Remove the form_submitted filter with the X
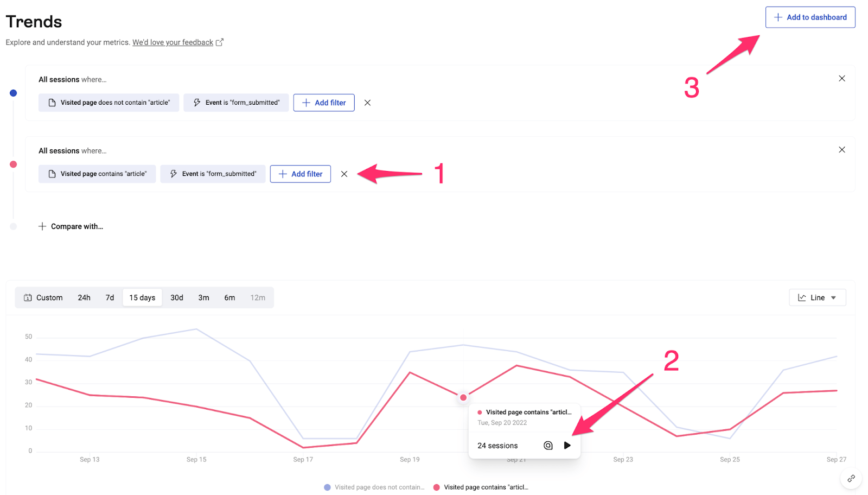This screenshot has width=868, height=495. [367, 103]
